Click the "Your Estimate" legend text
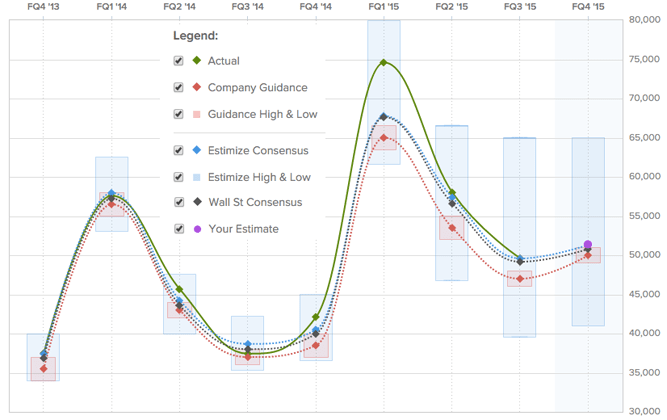Image resolution: width=667 pixels, height=420 pixels. click(x=243, y=229)
